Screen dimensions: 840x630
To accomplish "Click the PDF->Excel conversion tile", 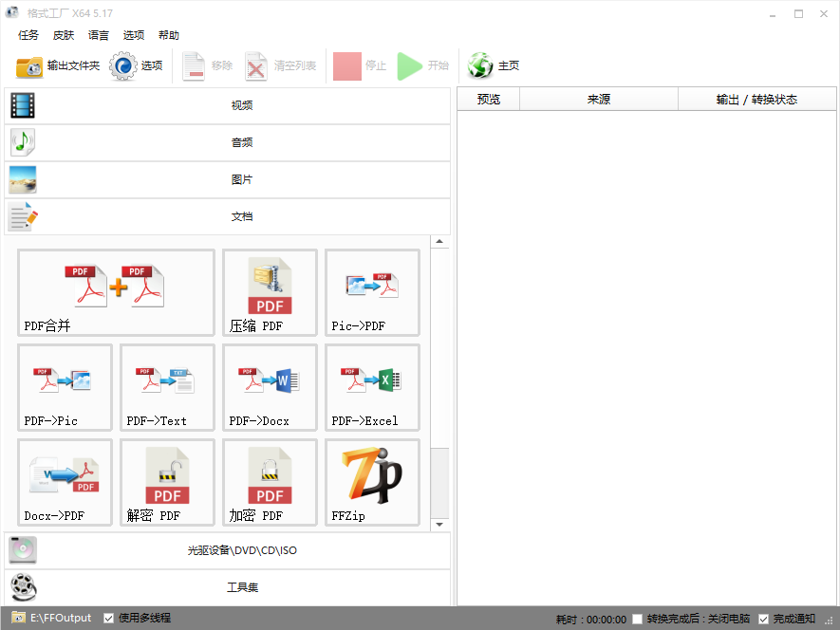I will pos(372,387).
